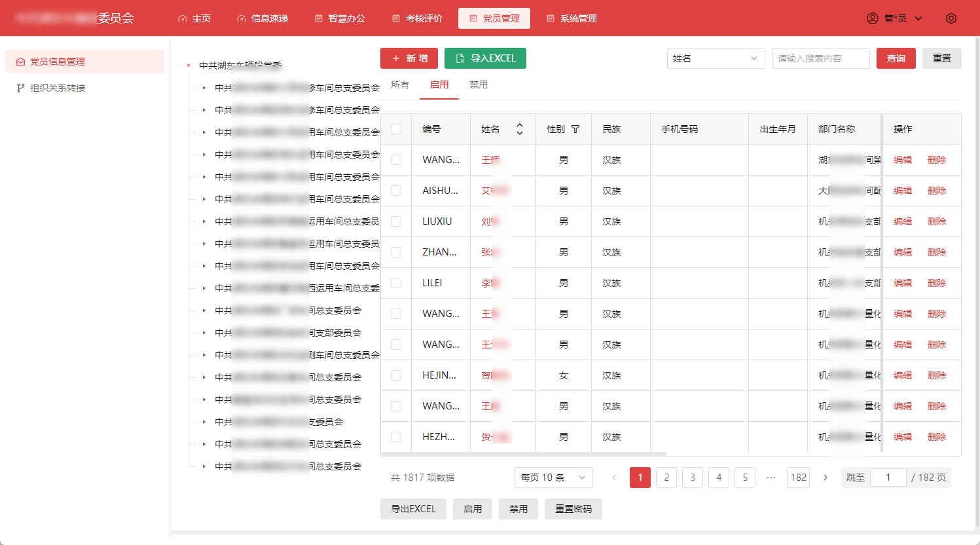
Task: Switch to the 所有 tab
Action: point(400,85)
